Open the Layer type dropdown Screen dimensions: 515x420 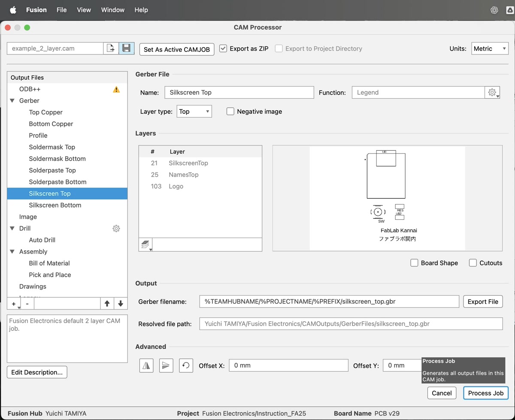[x=194, y=112]
